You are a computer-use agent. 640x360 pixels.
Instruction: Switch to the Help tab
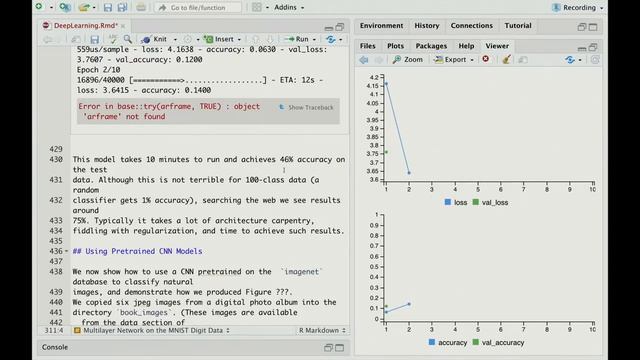(x=466, y=46)
